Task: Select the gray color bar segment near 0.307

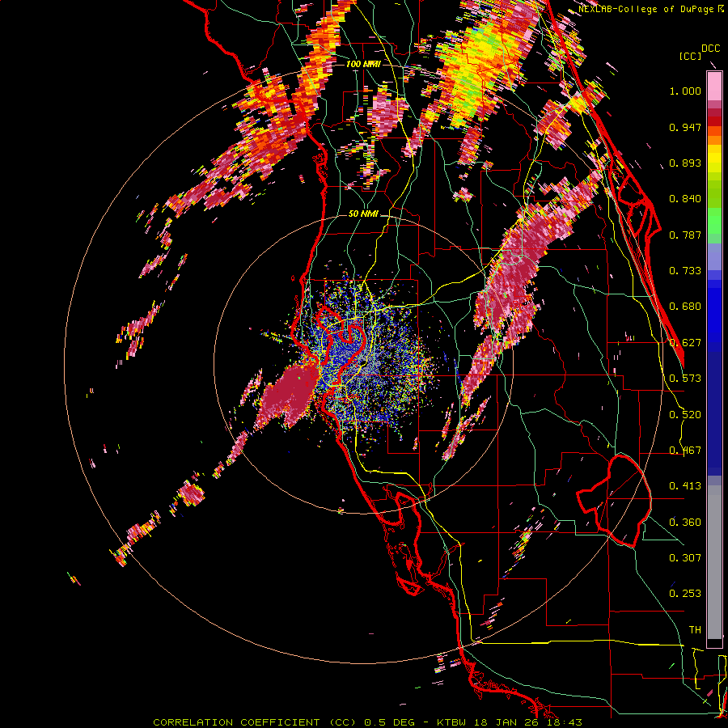Action: 714,562
